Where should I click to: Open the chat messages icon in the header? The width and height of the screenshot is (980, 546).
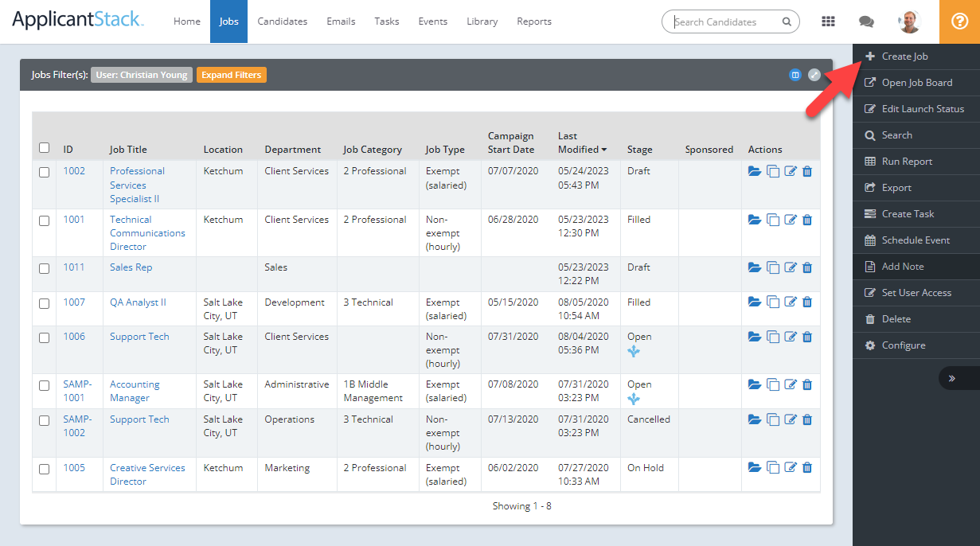point(866,21)
